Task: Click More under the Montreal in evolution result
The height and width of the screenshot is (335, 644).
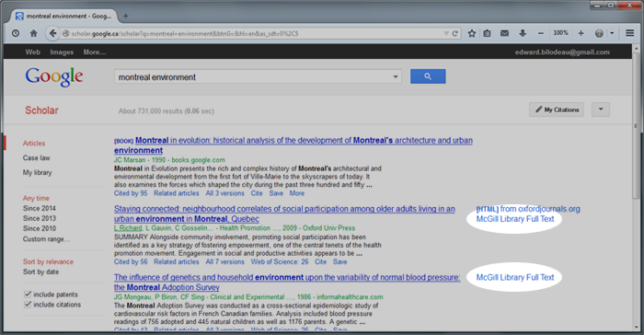Action: coord(297,193)
